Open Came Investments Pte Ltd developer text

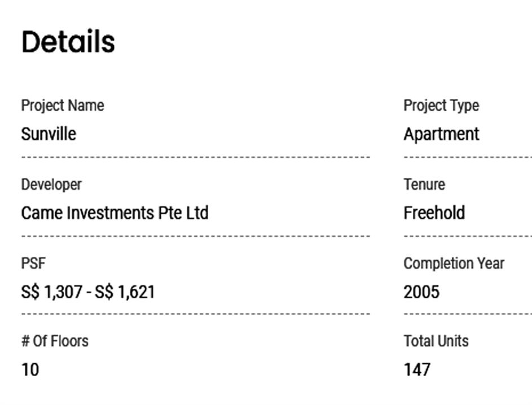[x=115, y=213]
